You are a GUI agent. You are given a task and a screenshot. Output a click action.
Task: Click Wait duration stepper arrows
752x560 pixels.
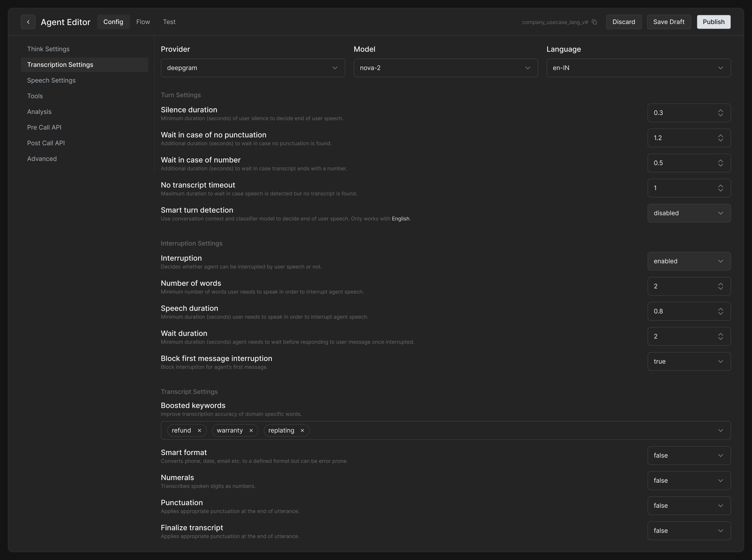[x=720, y=337]
